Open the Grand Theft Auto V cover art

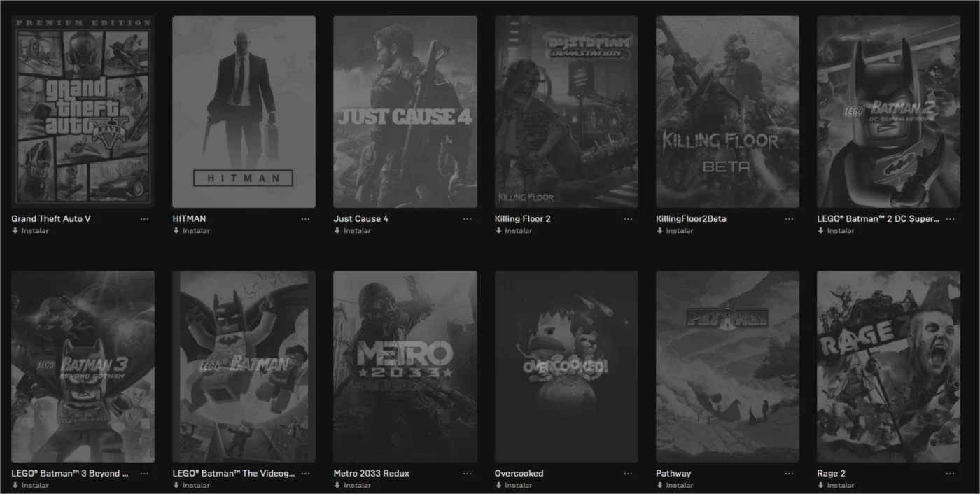[83, 112]
